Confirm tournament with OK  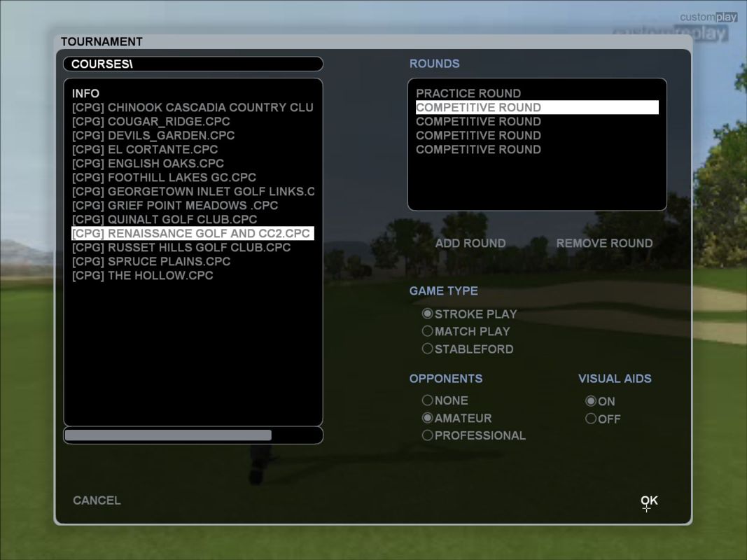coord(649,500)
